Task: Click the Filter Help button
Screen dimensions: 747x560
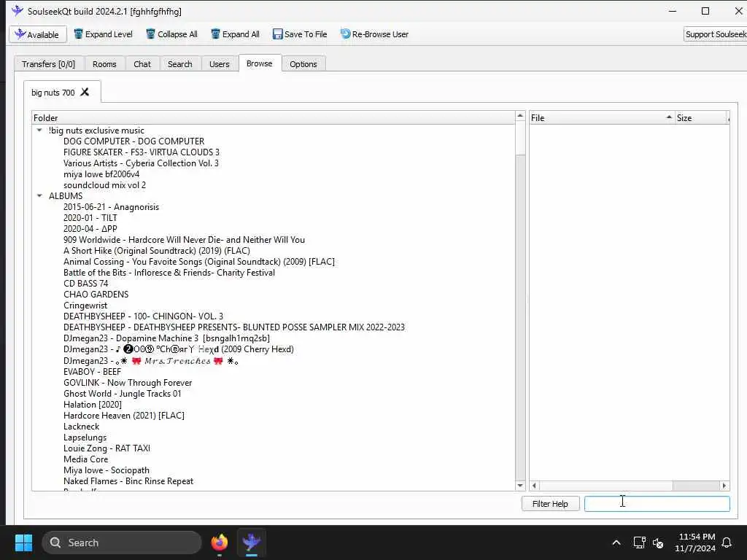Action: click(x=550, y=504)
